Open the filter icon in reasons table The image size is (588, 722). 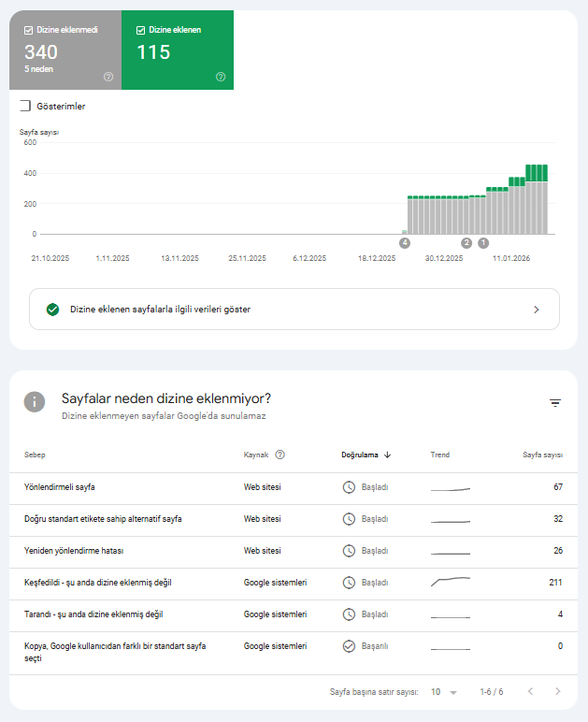(x=555, y=403)
